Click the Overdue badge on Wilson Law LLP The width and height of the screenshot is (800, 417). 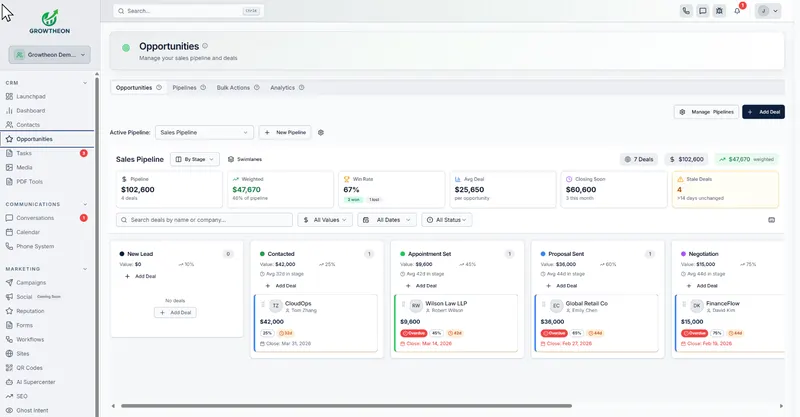(x=414, y=333)
